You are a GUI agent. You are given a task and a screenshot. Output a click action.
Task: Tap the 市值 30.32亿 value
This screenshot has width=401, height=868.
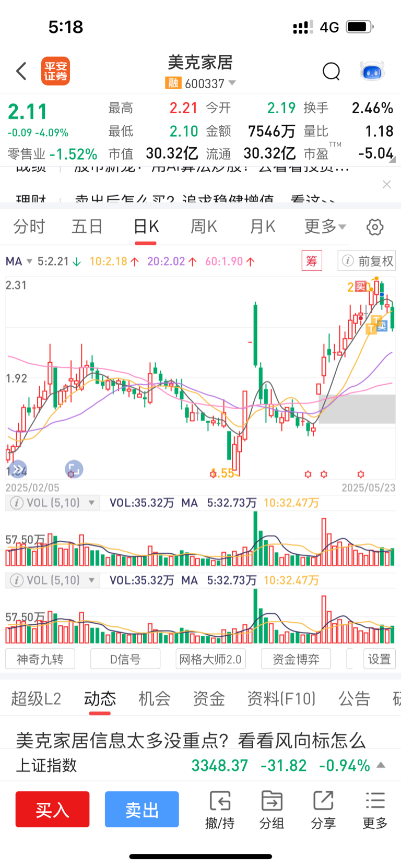[172, 153]
